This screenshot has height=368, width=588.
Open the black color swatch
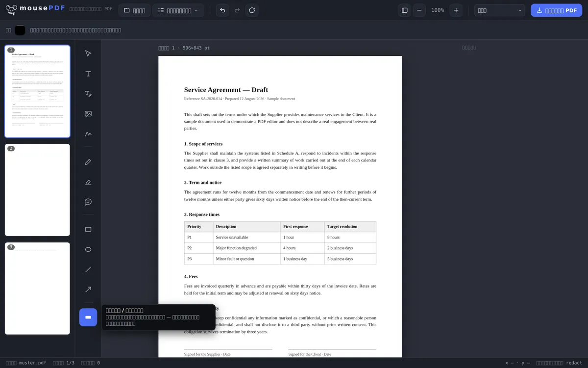tap(20, 30)
